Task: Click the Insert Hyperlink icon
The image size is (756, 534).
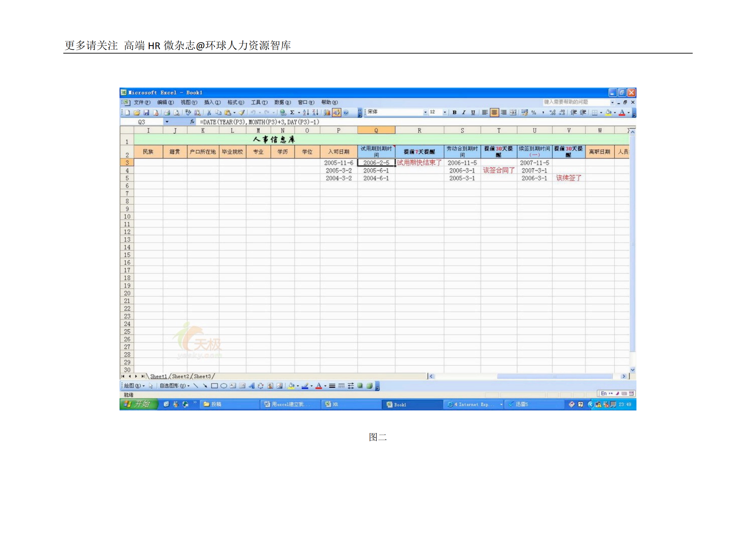Action: coord(283,112)
